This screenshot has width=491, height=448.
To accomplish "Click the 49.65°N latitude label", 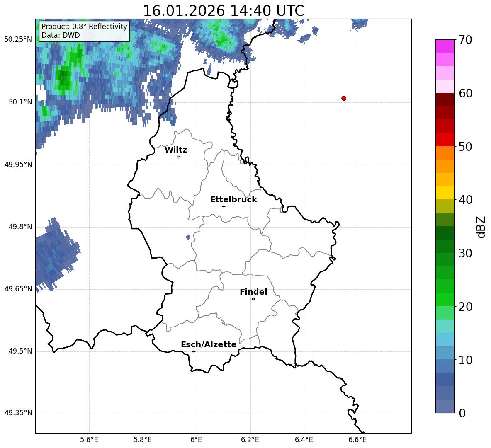I will pyautogui.click(x=18, y=289).
